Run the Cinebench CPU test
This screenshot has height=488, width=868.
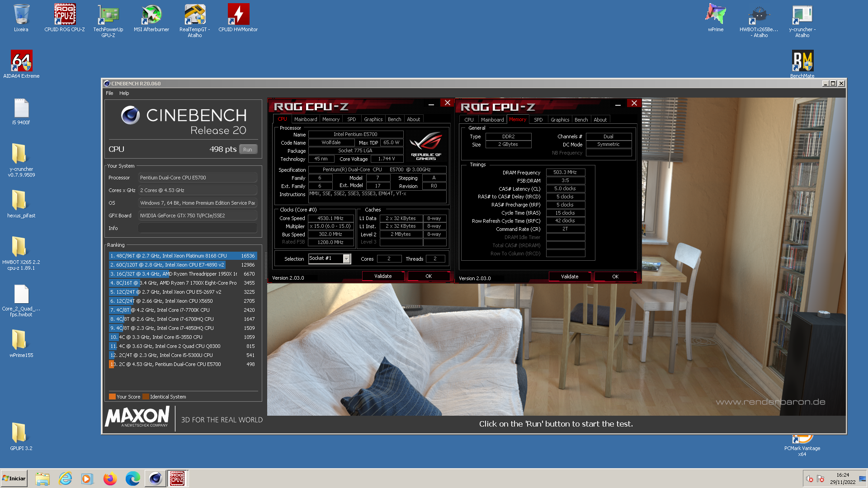248,150
